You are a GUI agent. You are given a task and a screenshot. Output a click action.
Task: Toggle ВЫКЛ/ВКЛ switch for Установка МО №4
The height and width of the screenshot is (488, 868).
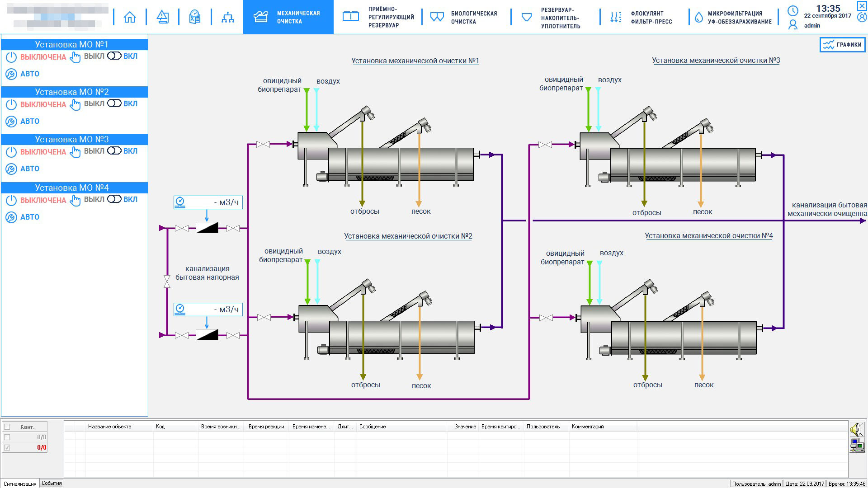tap(114, 199)
